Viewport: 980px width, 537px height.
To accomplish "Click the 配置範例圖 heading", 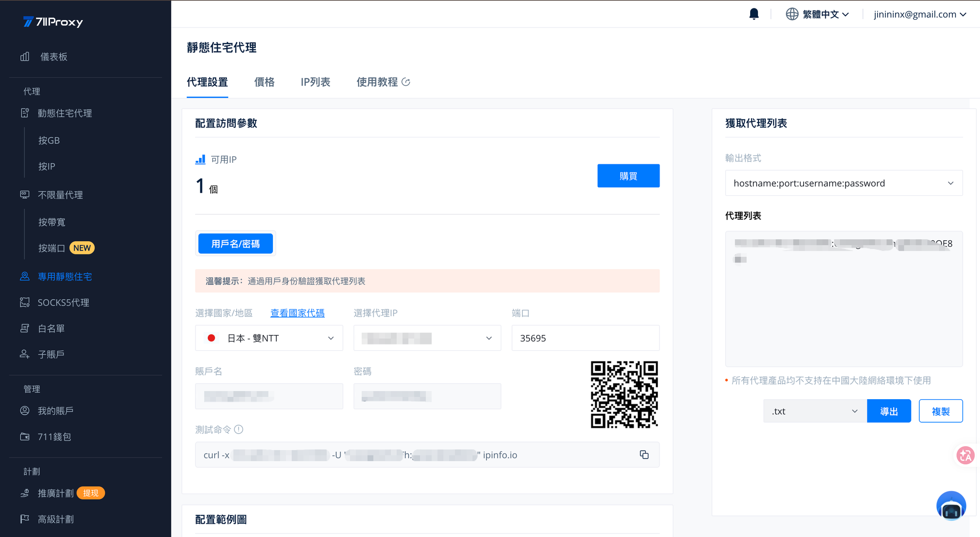I will [221, 519].
